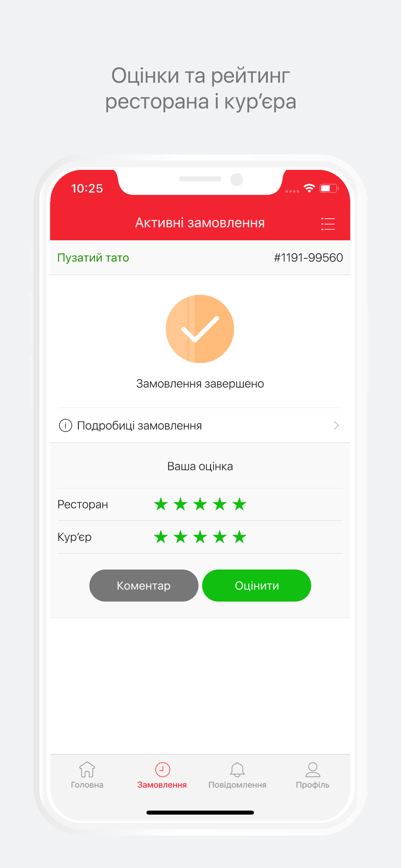Open the Подробиці замовлення row

(x=200, y=425)
